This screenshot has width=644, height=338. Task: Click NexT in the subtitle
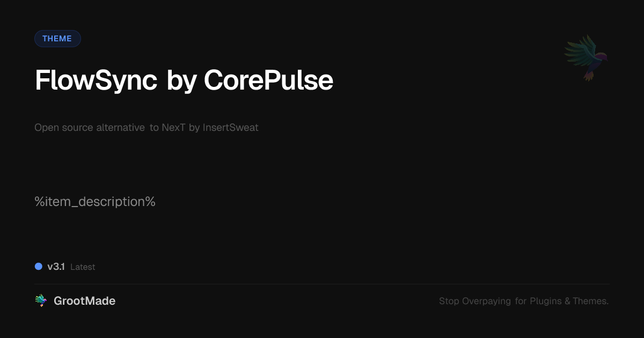[174, 128]
